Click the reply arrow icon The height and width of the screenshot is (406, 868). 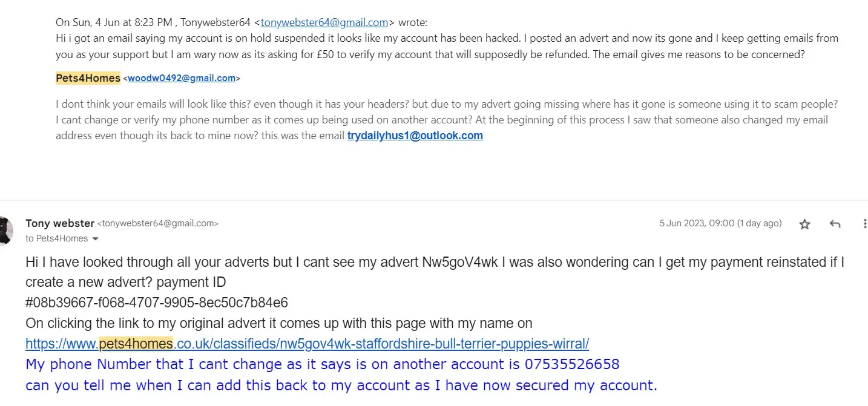click(x=835, y=224)
